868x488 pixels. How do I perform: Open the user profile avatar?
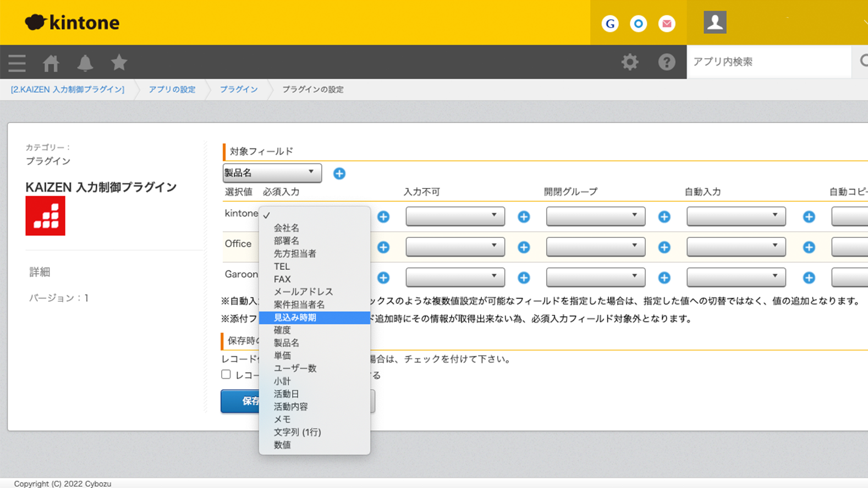[x=715, y=23]
